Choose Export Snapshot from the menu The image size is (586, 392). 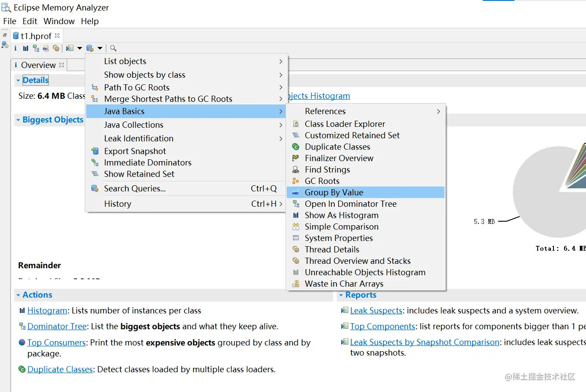pyautogui.click(x=187, y=151)
